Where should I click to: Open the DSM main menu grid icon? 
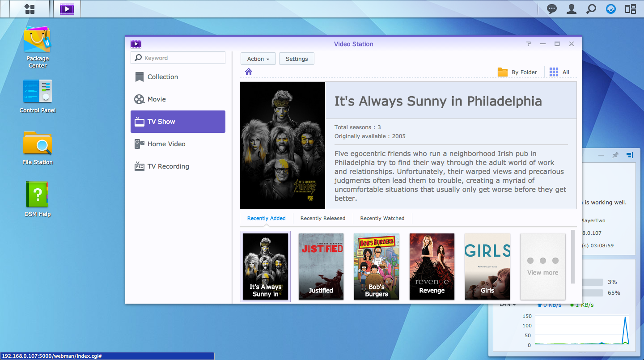click(30, 9)
